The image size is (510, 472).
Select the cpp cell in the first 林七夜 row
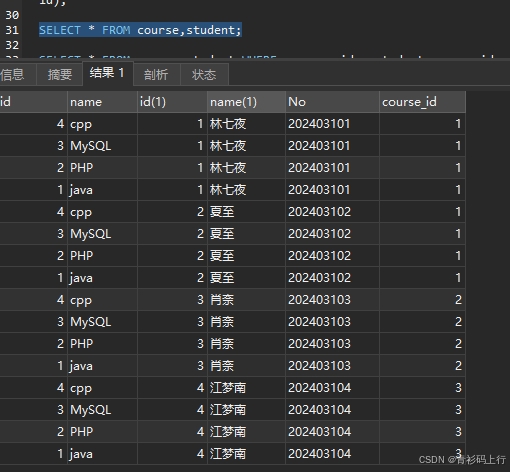(102, 124)
